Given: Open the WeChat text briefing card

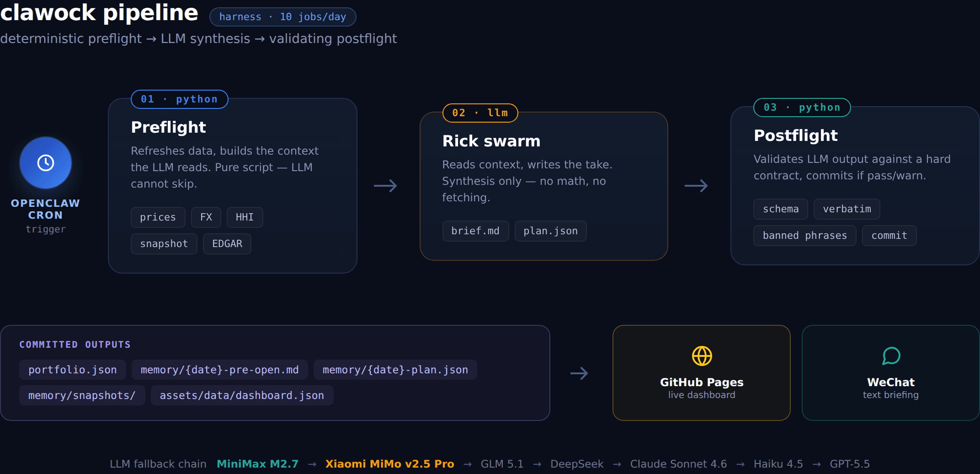Looking at the screenshot, I should pos(890,373).
